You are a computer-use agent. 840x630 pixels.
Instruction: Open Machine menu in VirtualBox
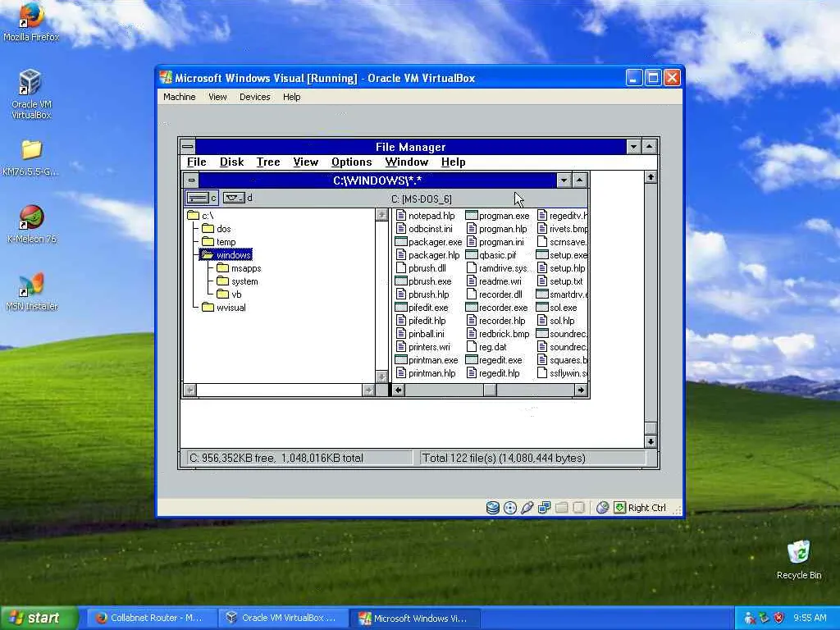(x=180, y=97)
